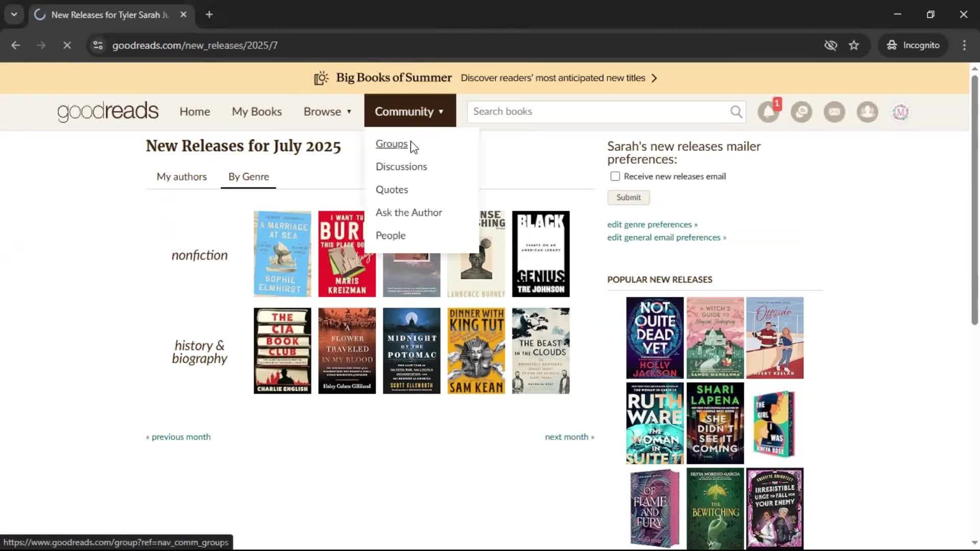
Task: Open a new browser tab
Action: [209, 15]
